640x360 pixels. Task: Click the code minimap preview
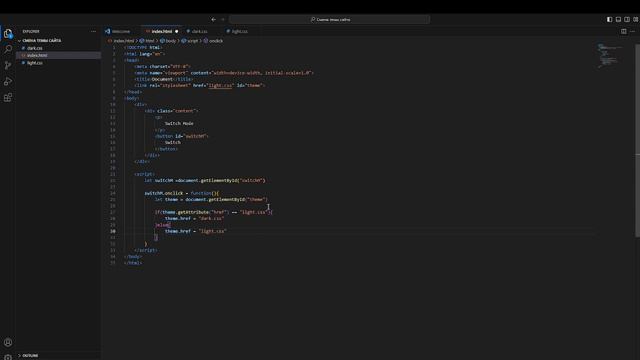(610, 56)
